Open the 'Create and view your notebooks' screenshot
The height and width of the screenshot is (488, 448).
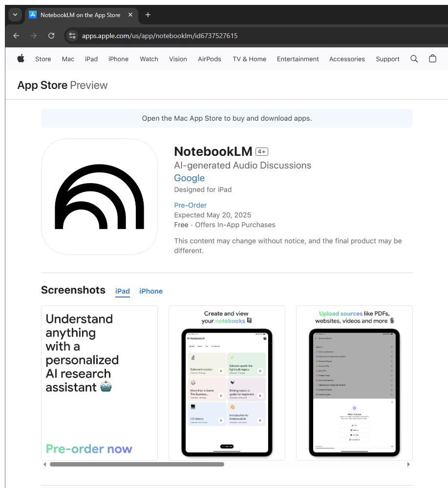(x=227, y=383)
